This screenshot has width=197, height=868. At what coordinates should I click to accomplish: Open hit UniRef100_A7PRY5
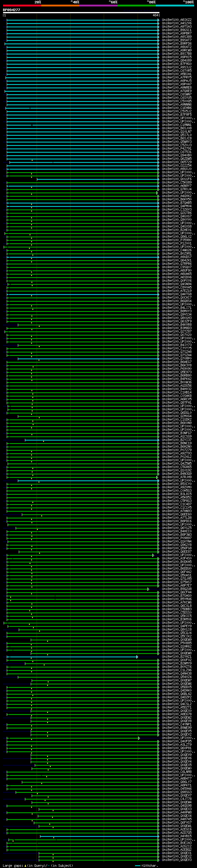tap(176, 78)
